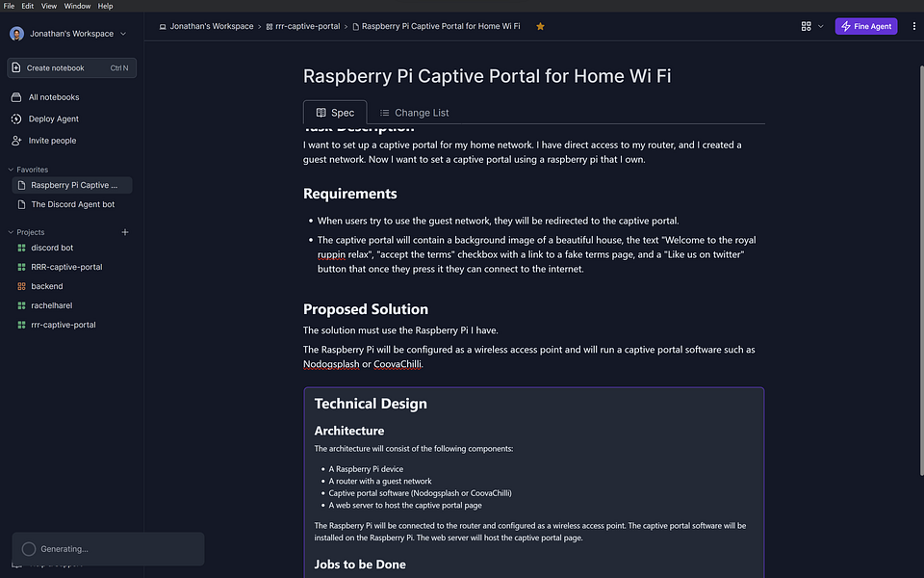Add a new project with plus icon
Image resolution: width=924 pixels, height=578 pixels.
tap(125, 232)
